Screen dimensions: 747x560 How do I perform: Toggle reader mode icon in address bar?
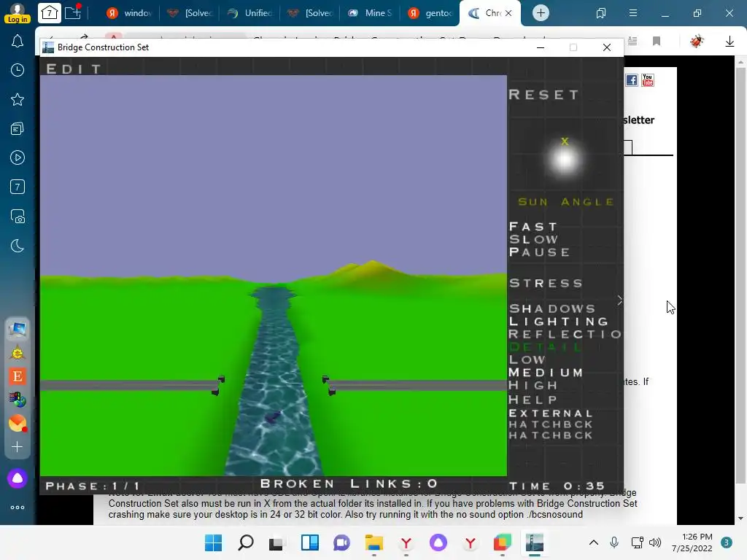[x=632, y=41]
